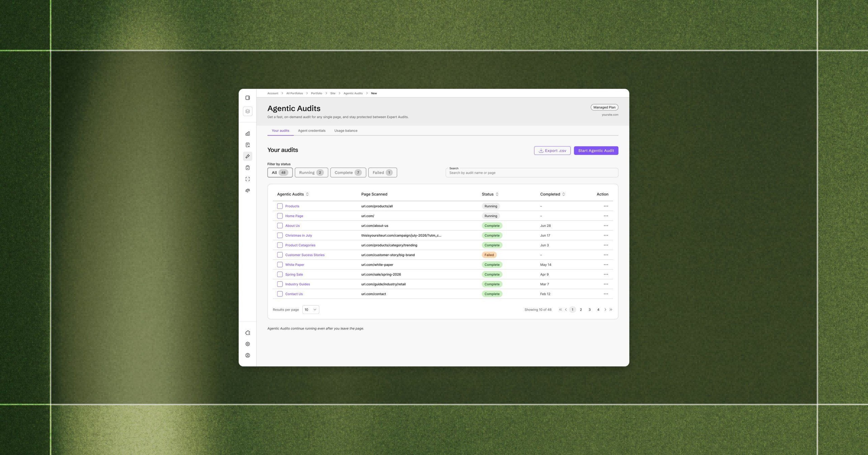Viewport: 868px width, 455px height.
Task: Open action menu for Spring Sale row
Action: (x=606, y=274)
